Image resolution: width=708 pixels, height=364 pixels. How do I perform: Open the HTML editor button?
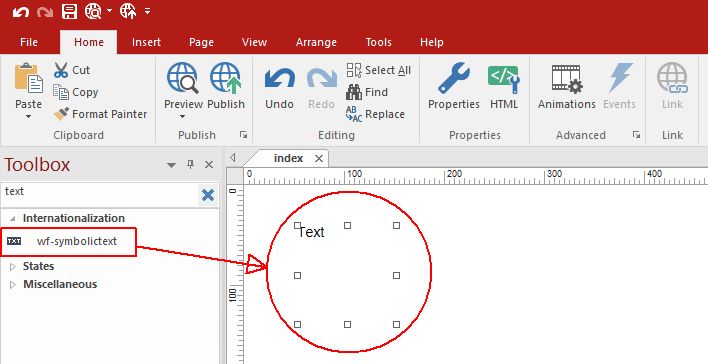504,86
